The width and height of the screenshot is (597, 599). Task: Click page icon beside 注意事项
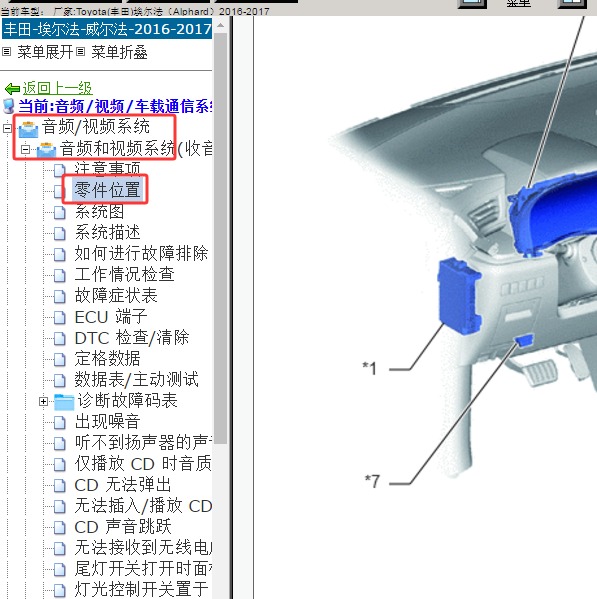tap(60, 170)
